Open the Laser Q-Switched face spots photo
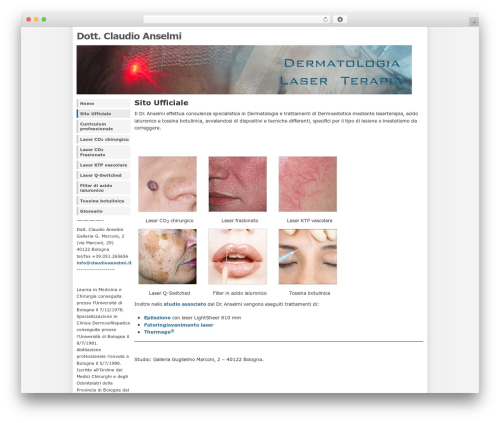 [x=167, y=256]
